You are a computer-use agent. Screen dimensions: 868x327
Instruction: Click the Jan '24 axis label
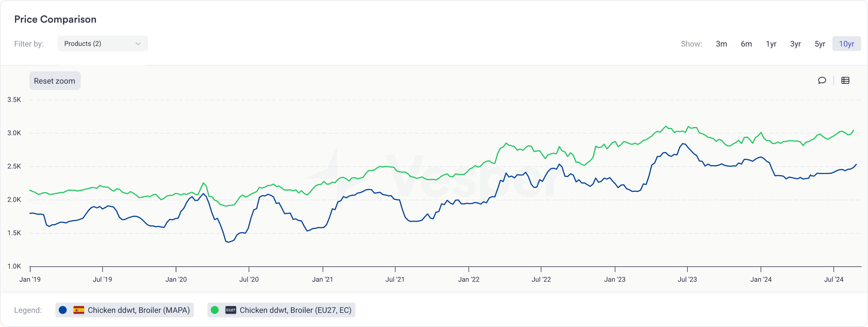click(761, 280)
